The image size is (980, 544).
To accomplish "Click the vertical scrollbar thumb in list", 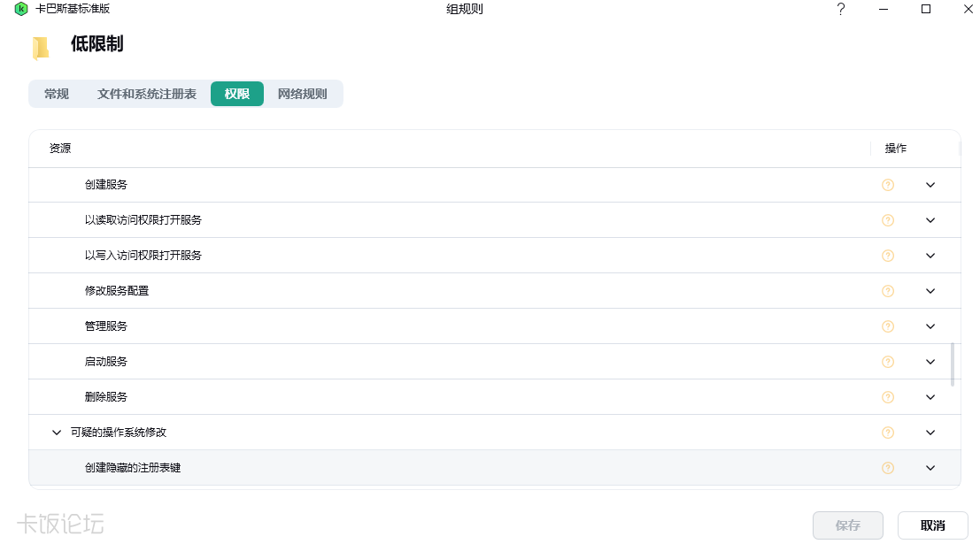I will point(953,364).
